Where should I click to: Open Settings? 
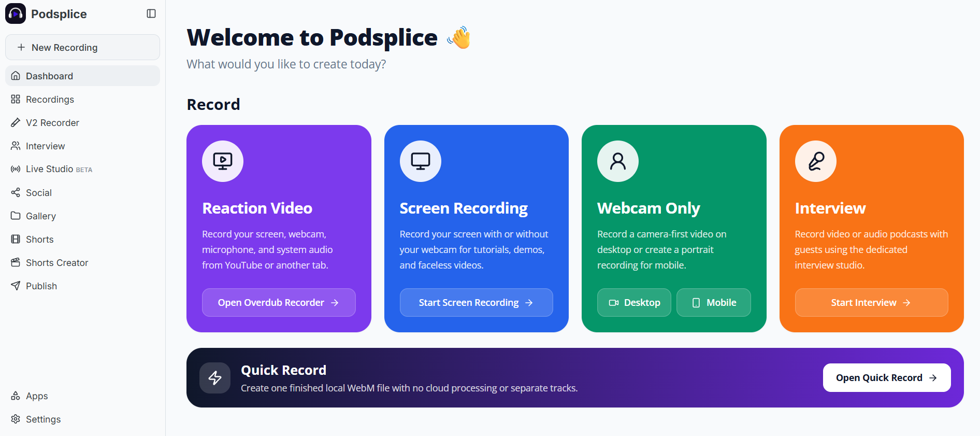[82, 419]
